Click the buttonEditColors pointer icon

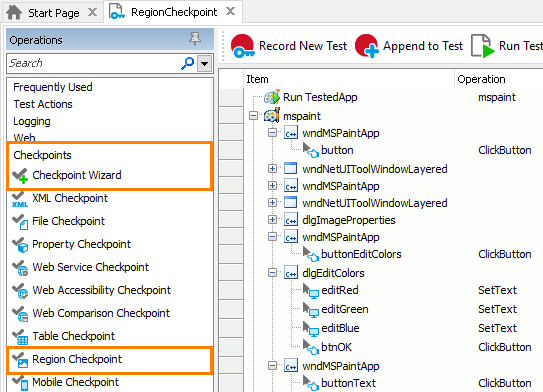coord(311,254)
